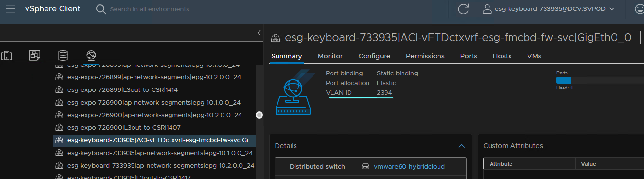This screenshot has height=179, width=644.
Task: Switch to VMs and Templates inventory view
Action: pyautogui.click(x=35, y=55)
